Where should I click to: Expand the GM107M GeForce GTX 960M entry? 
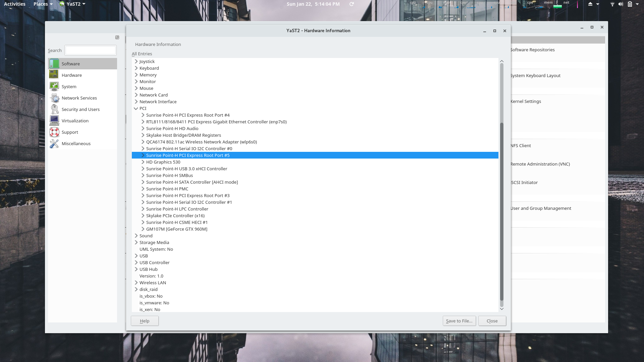coord(143,229)
